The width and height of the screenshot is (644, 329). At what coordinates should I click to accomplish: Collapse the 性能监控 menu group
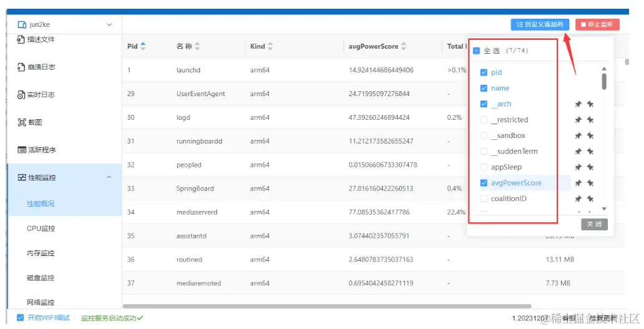coord(109,177)
